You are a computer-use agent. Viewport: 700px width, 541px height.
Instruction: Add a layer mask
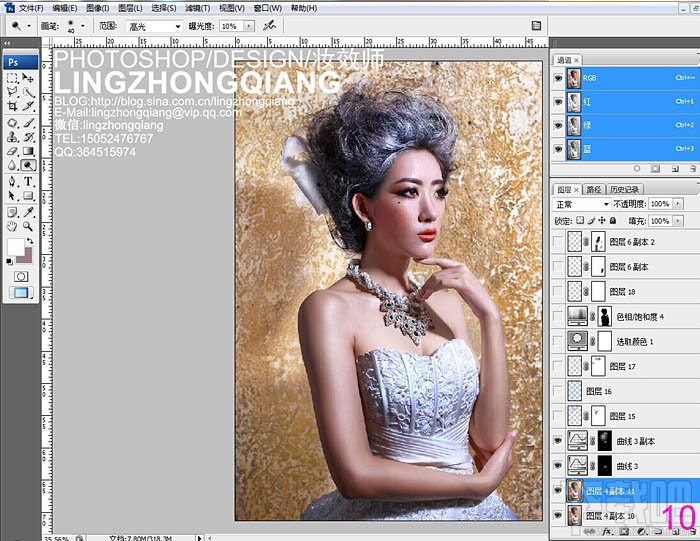pos(624,532)
